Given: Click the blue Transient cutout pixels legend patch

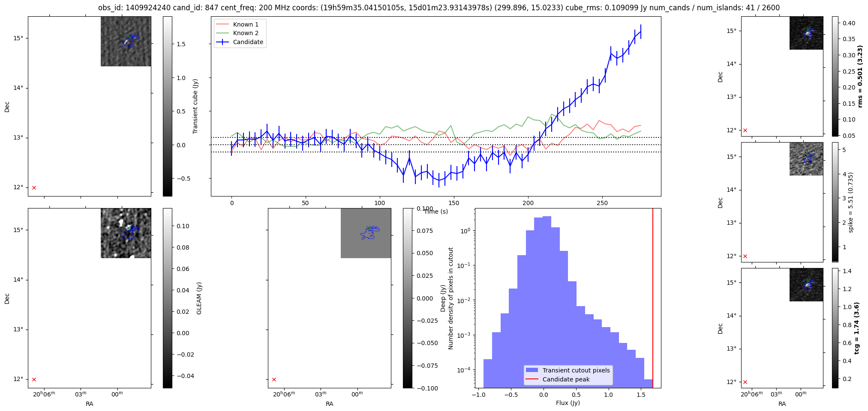Looking at the screenshot, I should tap(532, 370).
